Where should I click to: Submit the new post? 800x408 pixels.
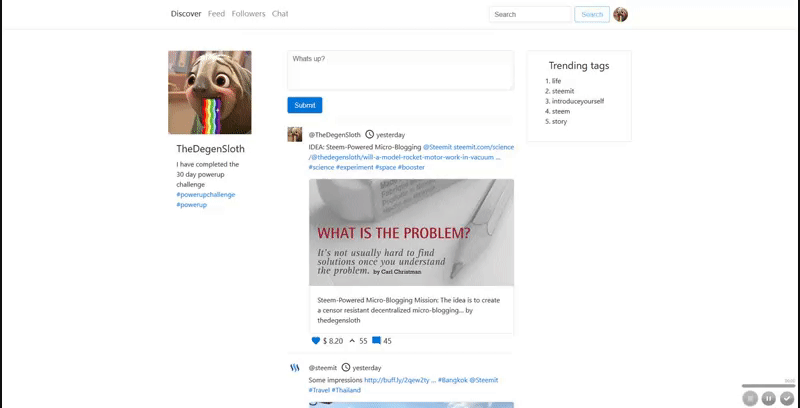point(305,105)
